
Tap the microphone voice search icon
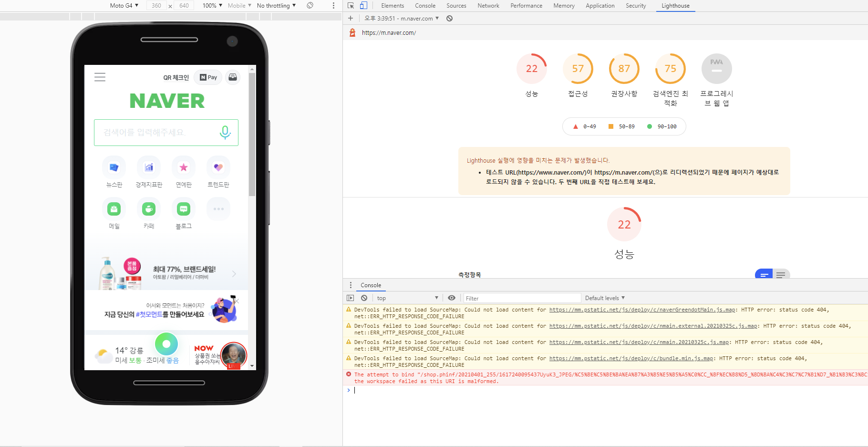[x=225, y=132]
